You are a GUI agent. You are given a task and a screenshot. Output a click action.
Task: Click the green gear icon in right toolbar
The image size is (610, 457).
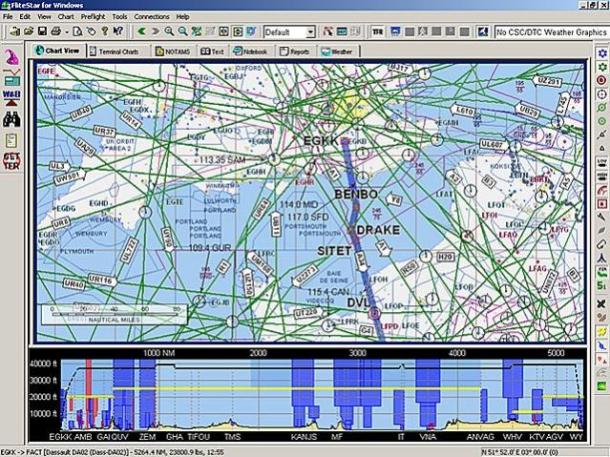[602, 67]
